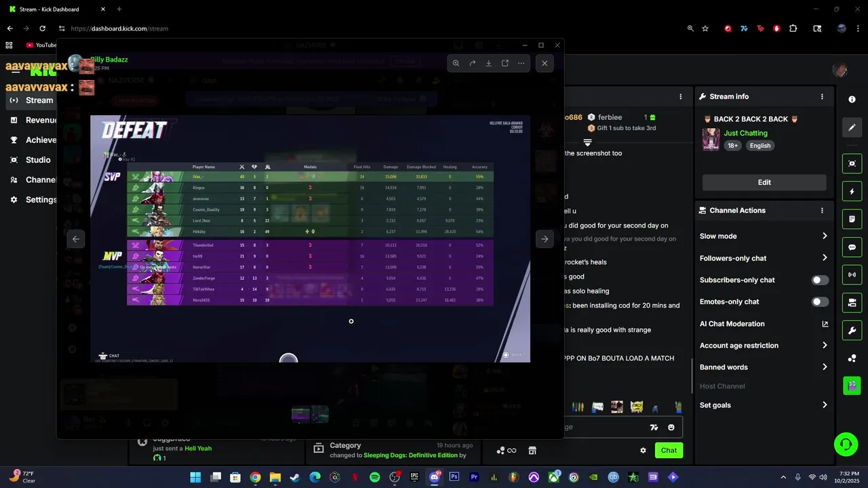Open Stream info panel options menu
This screenshot has height=488, width=868.
[x=822, y=97]
